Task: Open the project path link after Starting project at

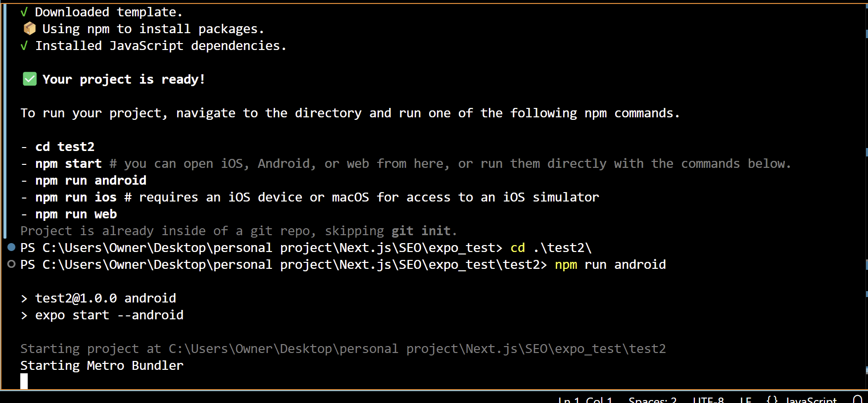Action: click(417, 349)
